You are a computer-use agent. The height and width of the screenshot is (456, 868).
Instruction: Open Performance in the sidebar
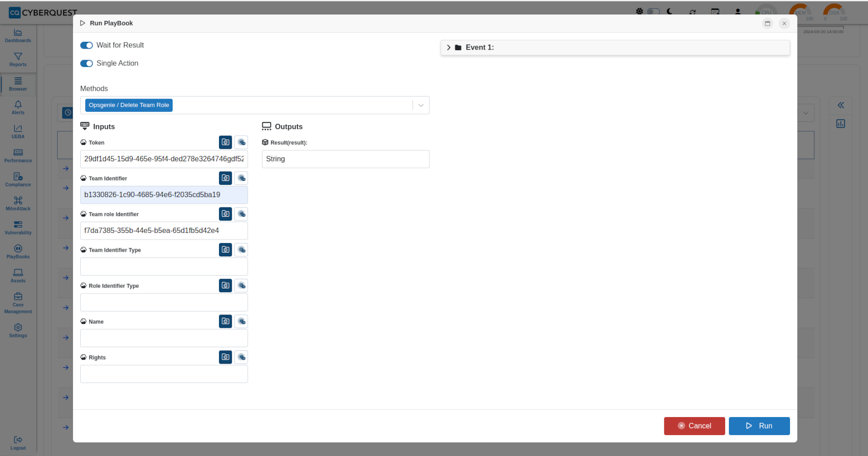[x=18, y=156]
